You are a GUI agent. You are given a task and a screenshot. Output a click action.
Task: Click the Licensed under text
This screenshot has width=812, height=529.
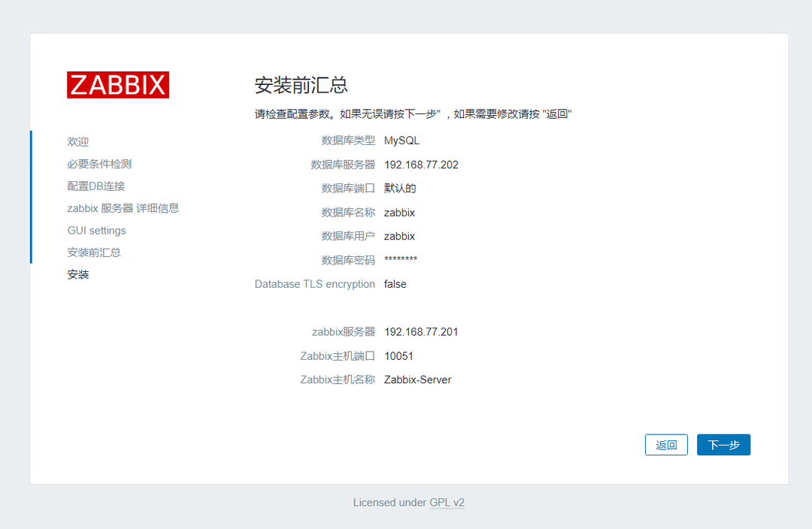390,503
